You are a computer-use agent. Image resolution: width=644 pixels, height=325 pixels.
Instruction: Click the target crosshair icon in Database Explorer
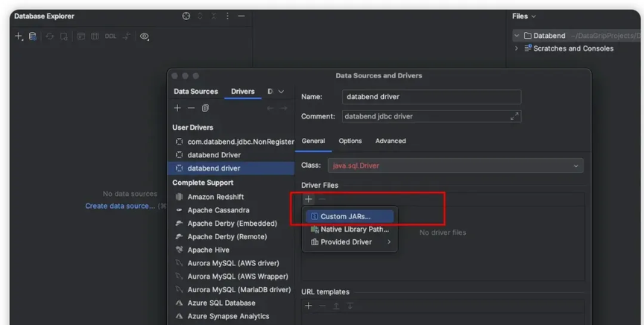point(186,16)
